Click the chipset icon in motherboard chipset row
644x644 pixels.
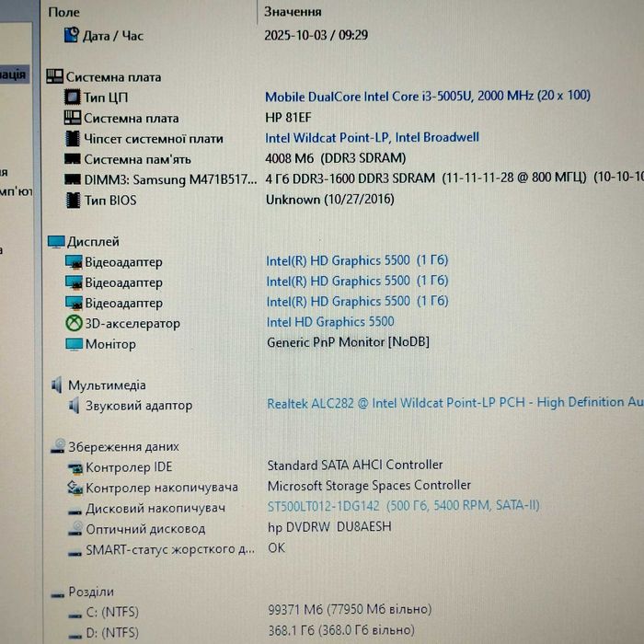tap(73, 138)
